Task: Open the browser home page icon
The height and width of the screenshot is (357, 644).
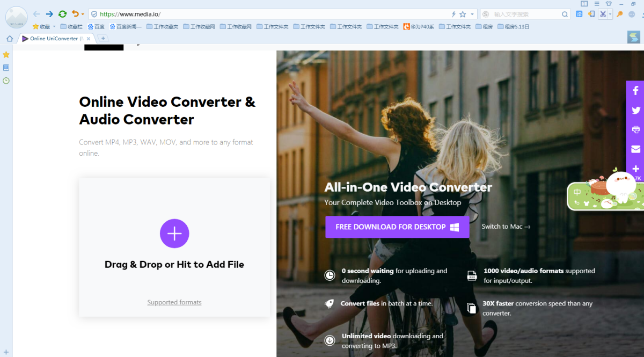Action: pos(9,38)
